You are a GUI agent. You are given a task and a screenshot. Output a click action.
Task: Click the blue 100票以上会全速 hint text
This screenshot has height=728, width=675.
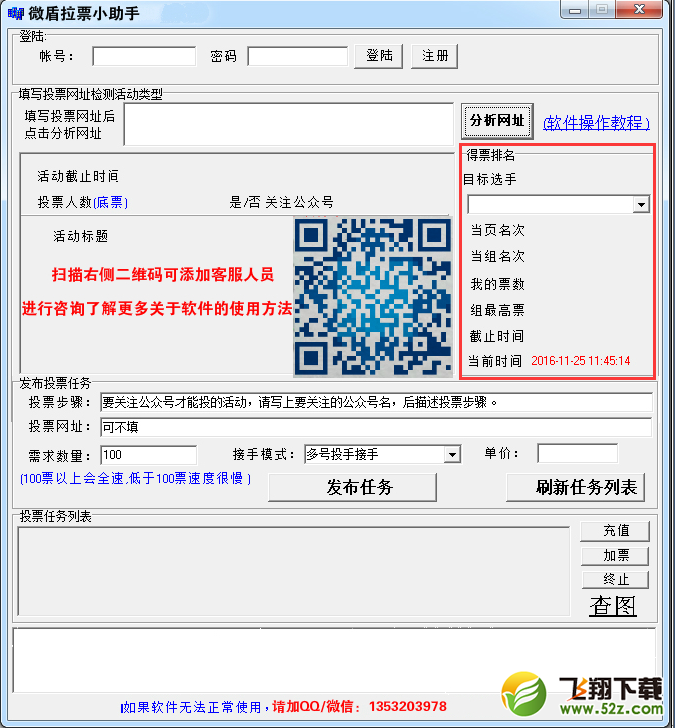click(x=135, y=478)
